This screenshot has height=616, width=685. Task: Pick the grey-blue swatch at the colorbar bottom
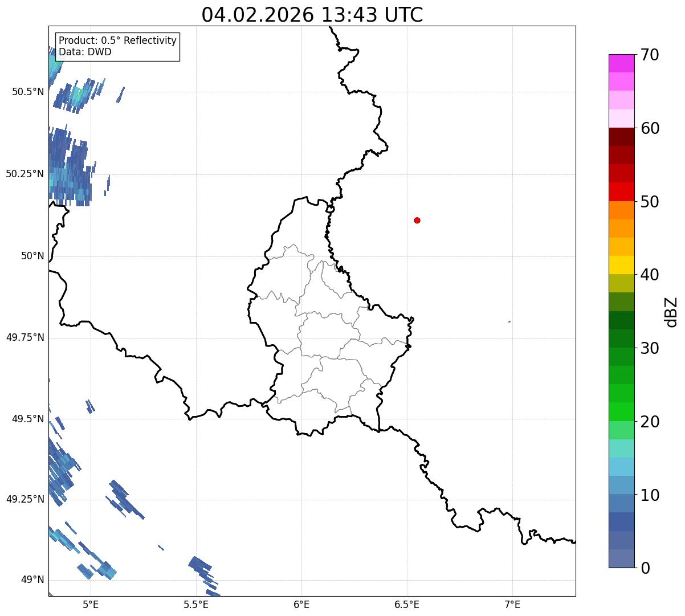click(x=621, y=558)
